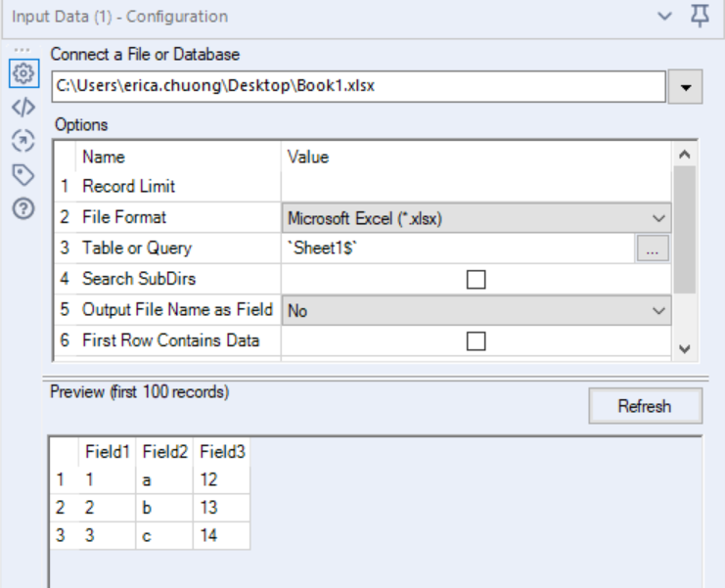
Task: Open the Configuration window options chevron
Action: tap(664, 17)
